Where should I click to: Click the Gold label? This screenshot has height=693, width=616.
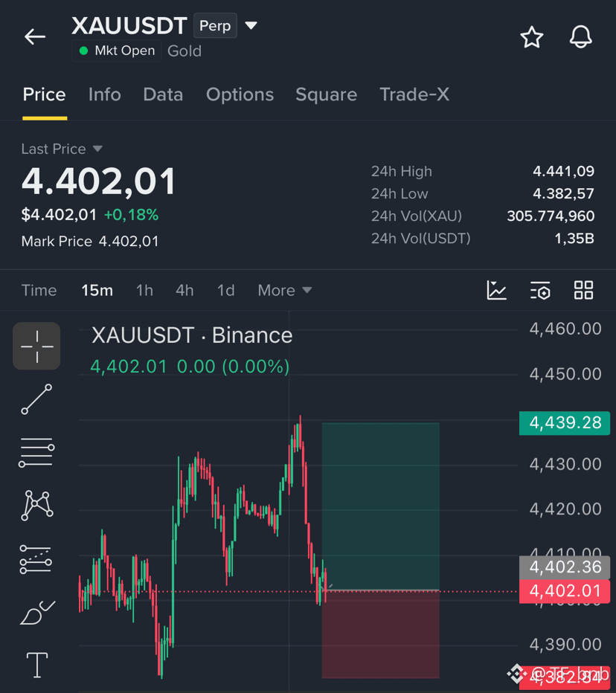(185, 51)
